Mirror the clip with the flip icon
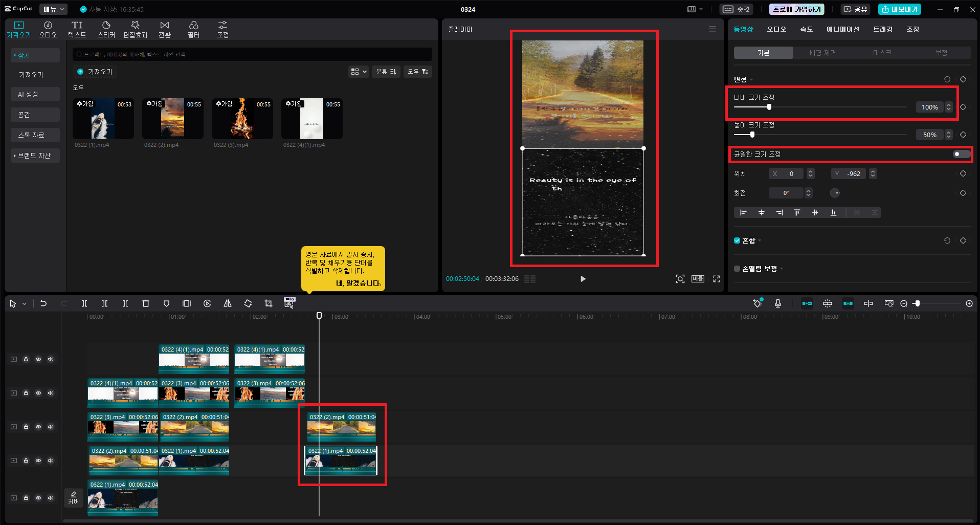 coord(228,303)
